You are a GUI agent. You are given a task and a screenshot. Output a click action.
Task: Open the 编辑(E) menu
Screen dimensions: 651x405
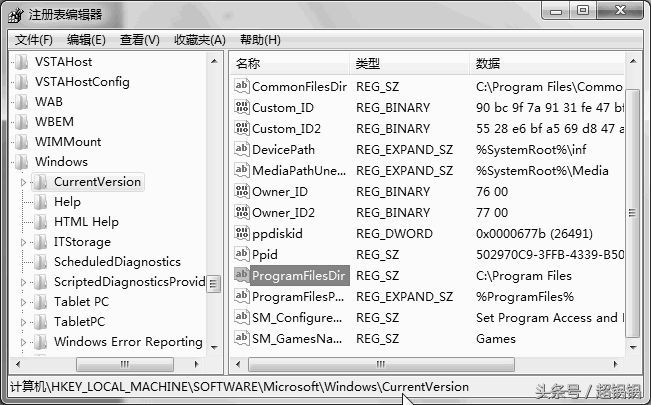[86, 40]
